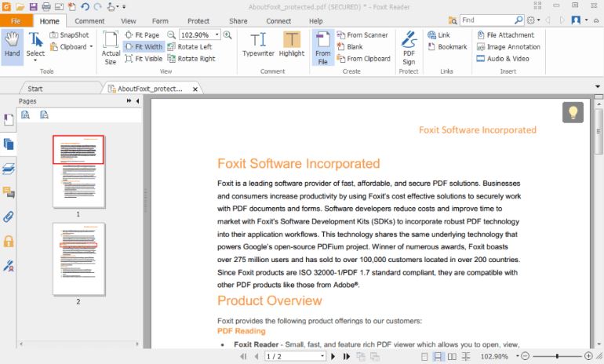Choose Fit Visible view

(x=144, y=59)
